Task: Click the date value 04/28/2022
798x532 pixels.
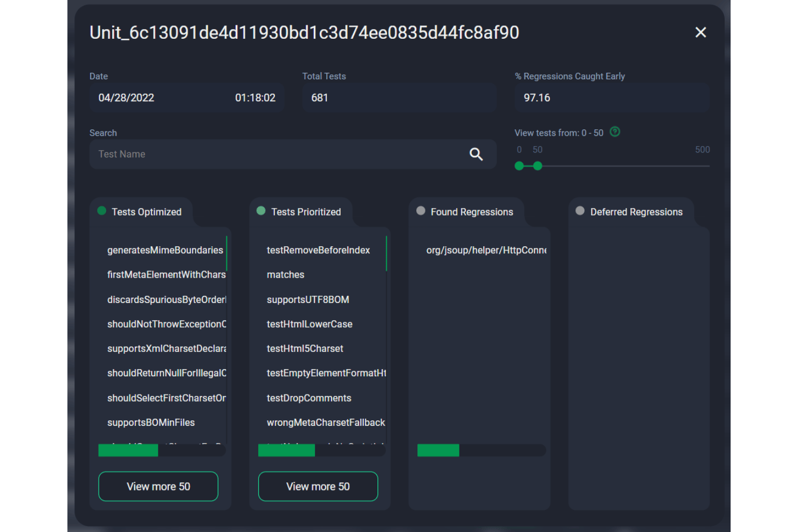Action: pyautogui.click(x=126, y=98)
